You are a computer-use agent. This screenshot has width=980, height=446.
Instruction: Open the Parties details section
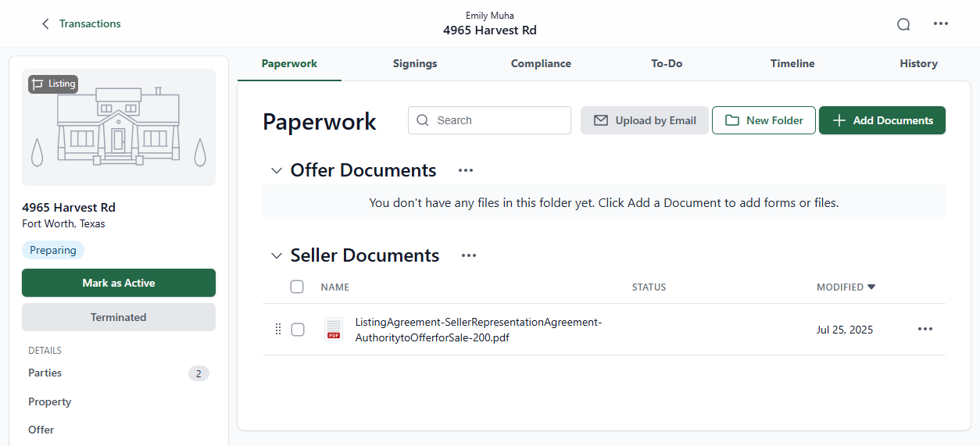pos(45,373)
